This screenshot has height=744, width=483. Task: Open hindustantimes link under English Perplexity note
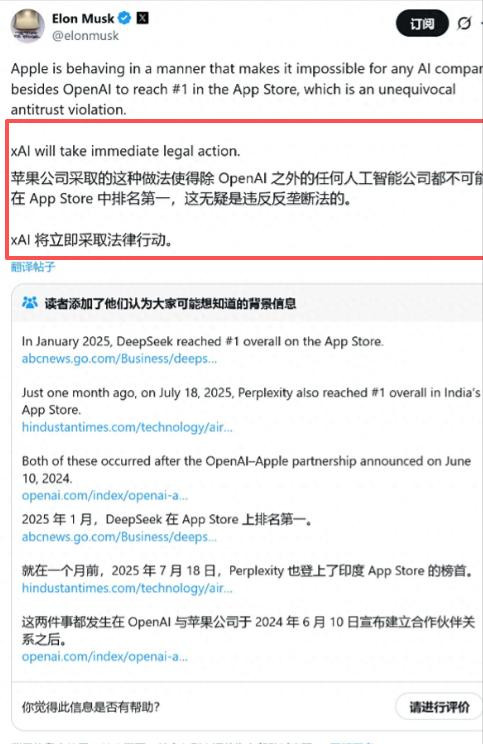click(x=127, y=427)
